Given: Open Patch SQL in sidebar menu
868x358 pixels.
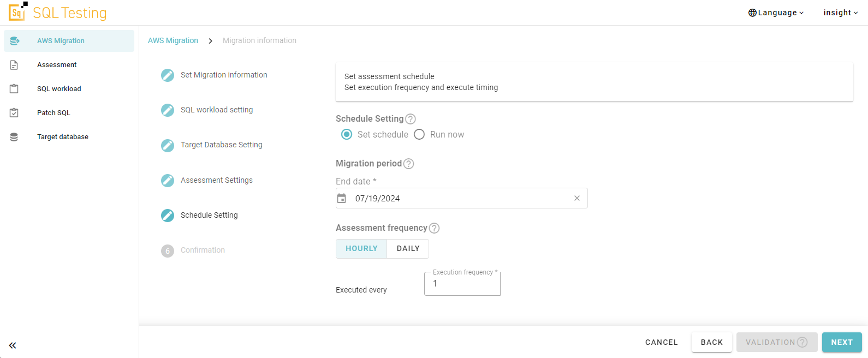Looking at the screenshot, I should click(x=69, y=113).
